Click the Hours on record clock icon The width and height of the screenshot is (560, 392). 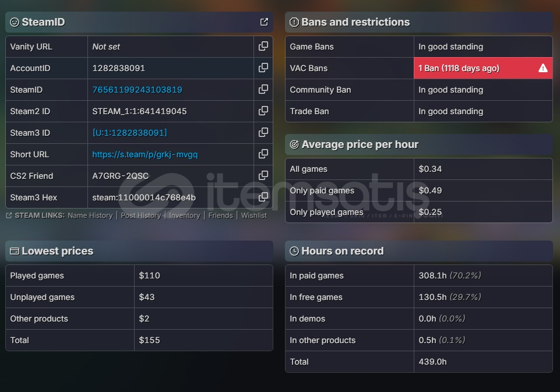[294, 252]
